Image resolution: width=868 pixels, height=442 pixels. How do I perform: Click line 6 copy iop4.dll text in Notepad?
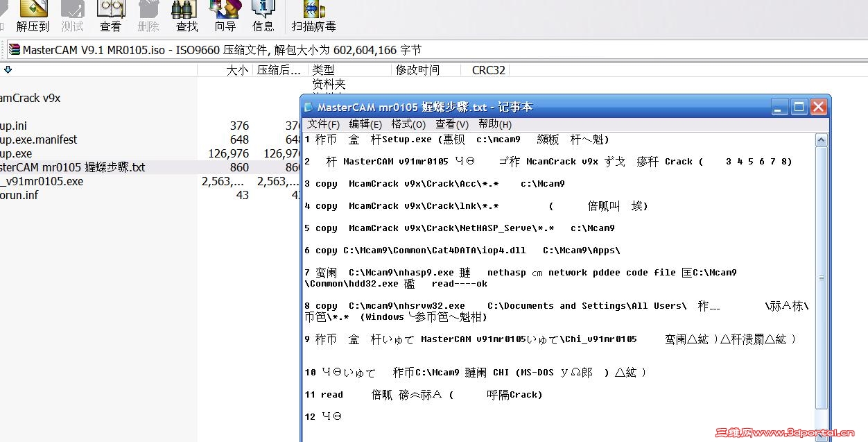(x=462, y=250)
